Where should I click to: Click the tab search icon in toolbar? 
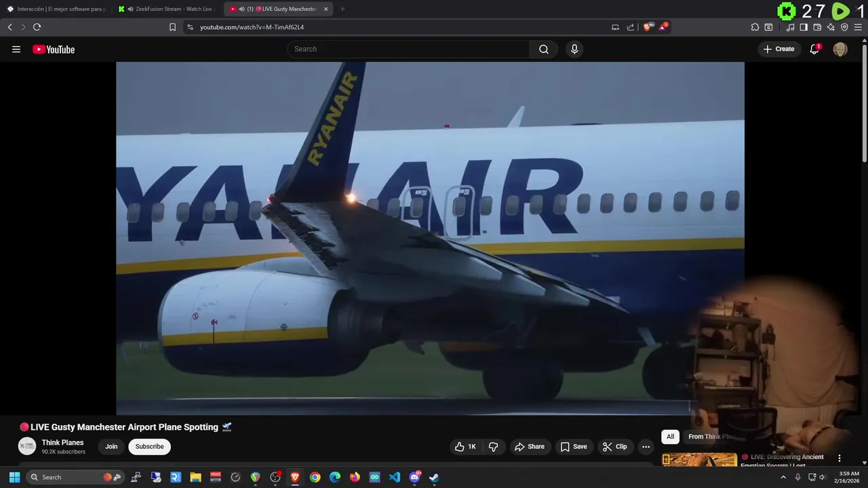coord(768,27)
